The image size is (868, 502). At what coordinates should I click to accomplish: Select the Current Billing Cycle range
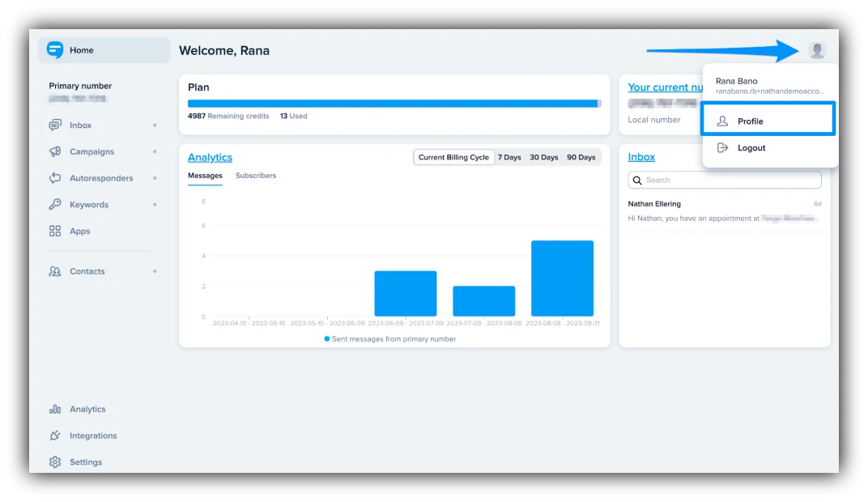[453, 157]
